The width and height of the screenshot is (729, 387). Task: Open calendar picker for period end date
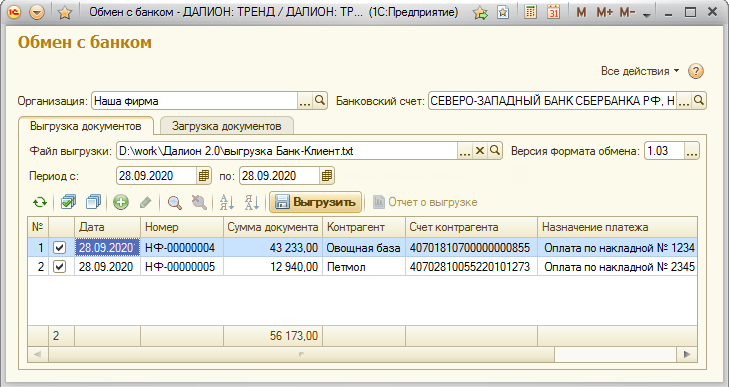(x=327, y=176)
